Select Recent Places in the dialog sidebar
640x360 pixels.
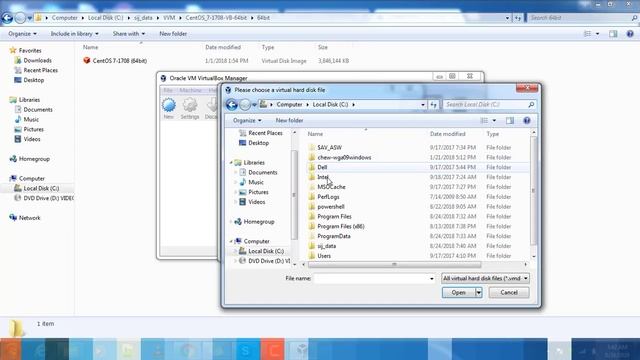pos(261,133)
